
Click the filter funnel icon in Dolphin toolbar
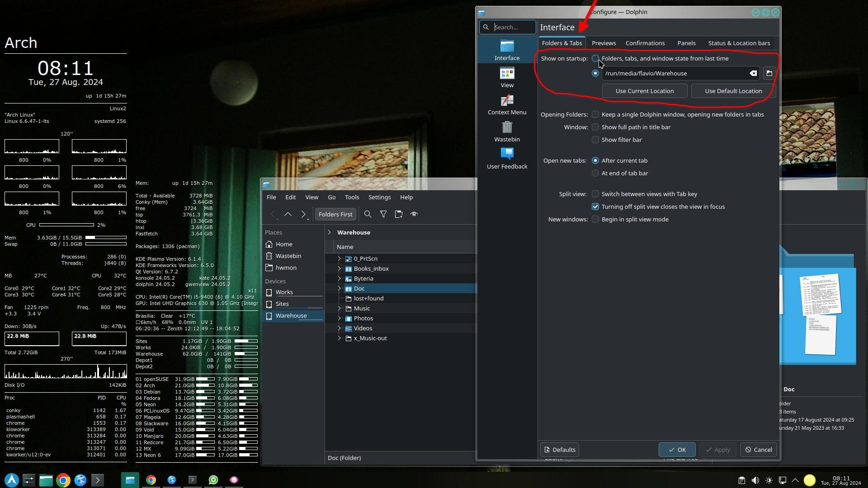click(383, 214)
